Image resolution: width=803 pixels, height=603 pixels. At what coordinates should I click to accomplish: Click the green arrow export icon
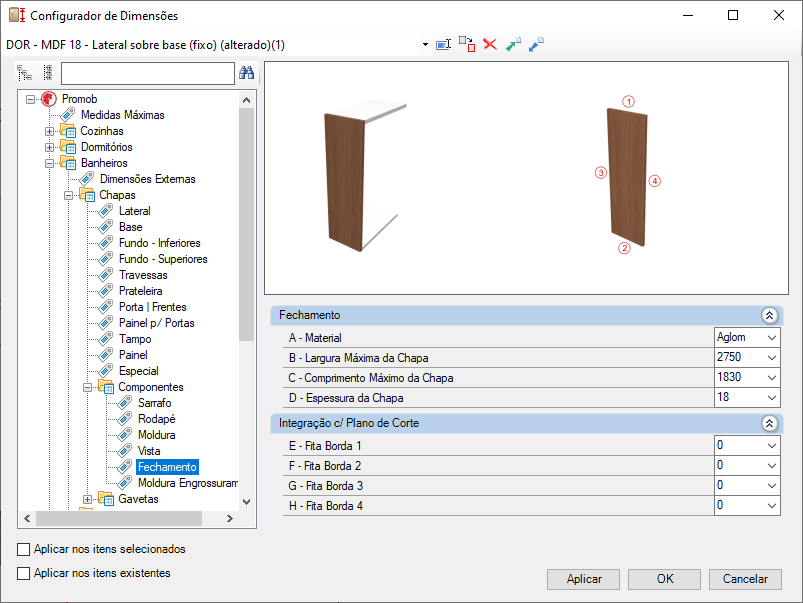coord(513,45)
